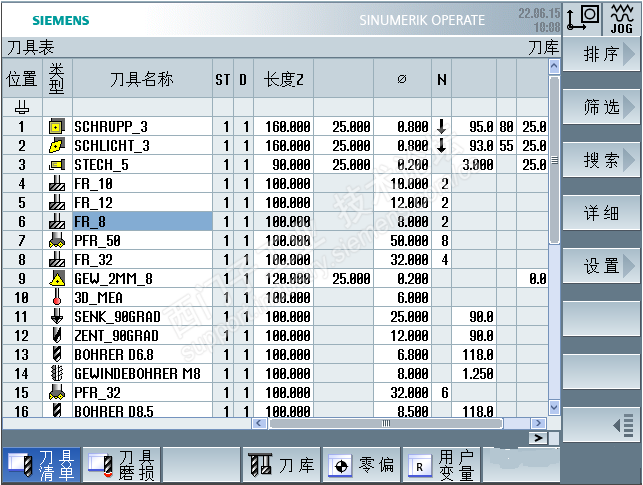The height and width of the screenshot is (485, 643).
Task: Click the 3.000 plate width of STECH_5
Action: pyautogui.click(x=478, y=165)
